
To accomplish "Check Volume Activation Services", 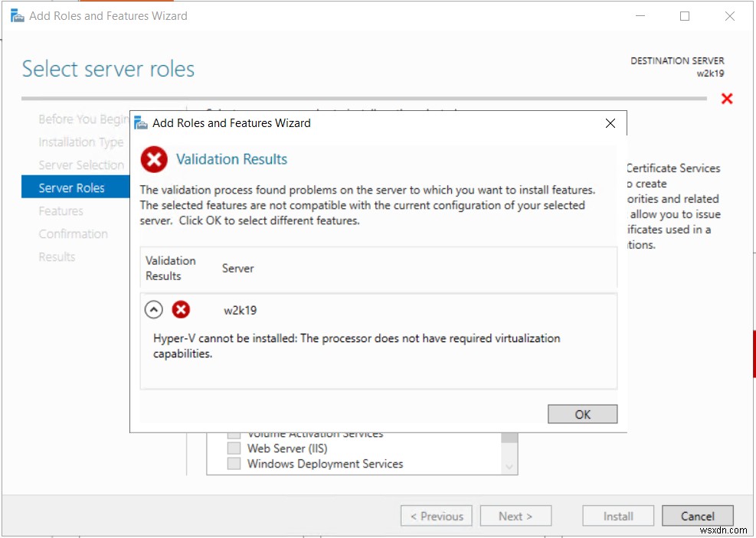I will pos(232,433).
